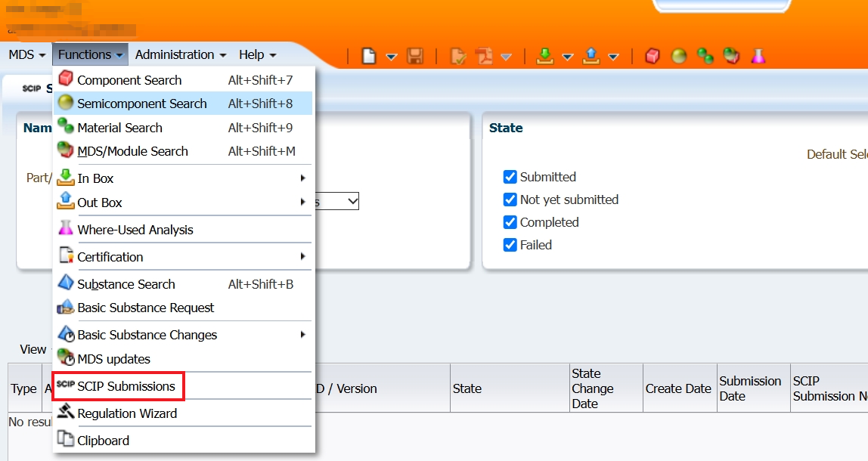Click the save floppy disk toolbar icon

415,56
